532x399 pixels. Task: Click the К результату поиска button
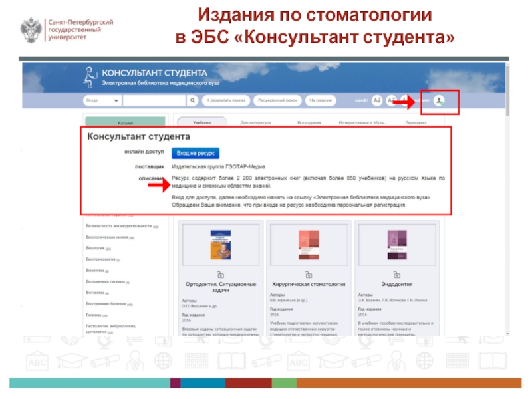[226, 100]
